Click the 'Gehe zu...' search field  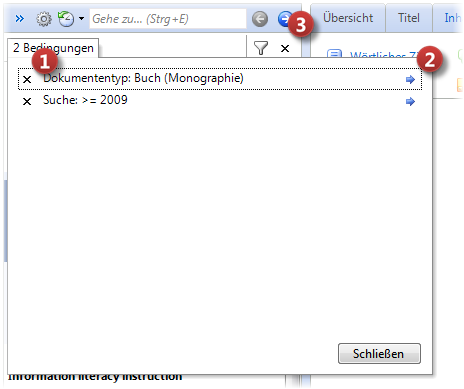click(168, 19)
